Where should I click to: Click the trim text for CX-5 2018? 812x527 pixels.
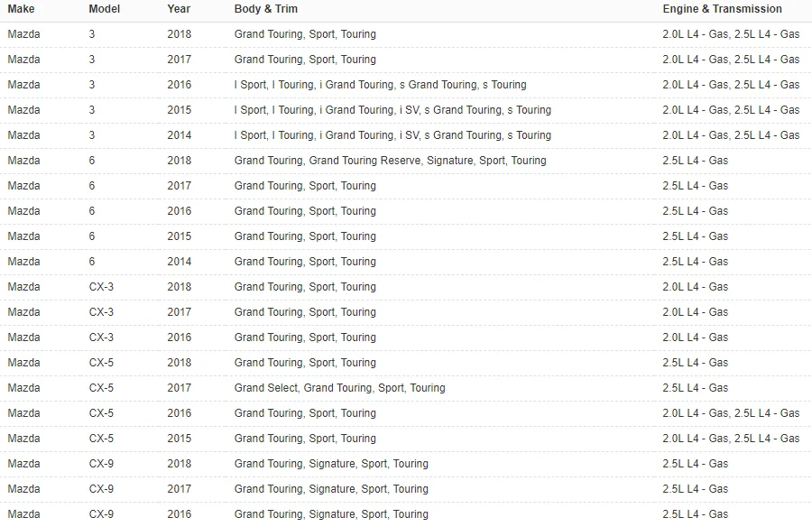pos(305,363)
